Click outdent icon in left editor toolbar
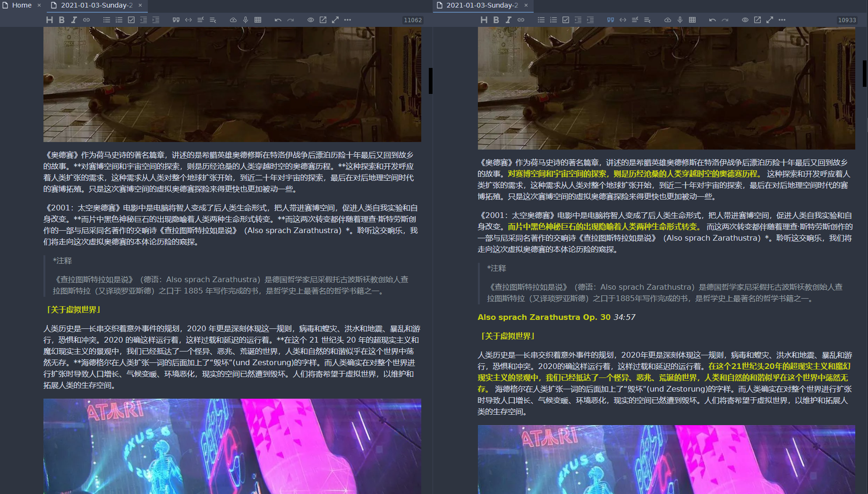The height and width of the screenshot is (494, 868). click(144, 20)
